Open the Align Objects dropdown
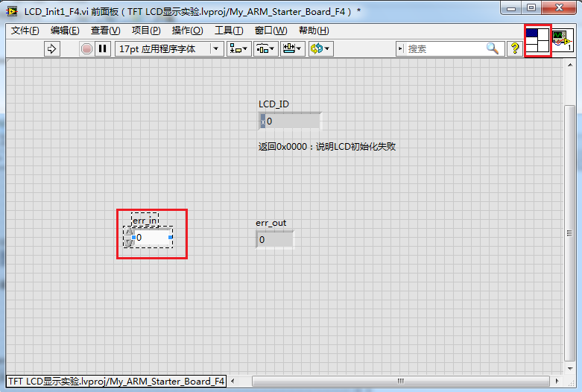This screenshot has height=392, width=582. (238, 48)
